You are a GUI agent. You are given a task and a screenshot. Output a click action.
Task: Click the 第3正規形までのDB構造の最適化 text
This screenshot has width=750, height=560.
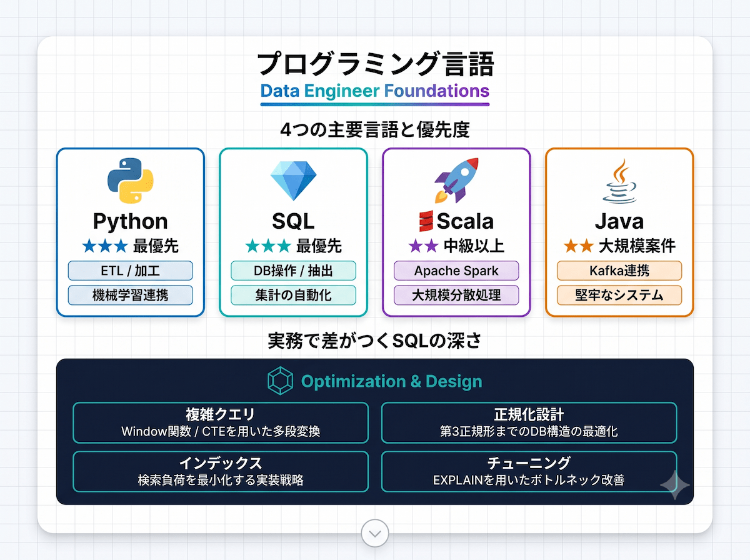tap(529, 431)
